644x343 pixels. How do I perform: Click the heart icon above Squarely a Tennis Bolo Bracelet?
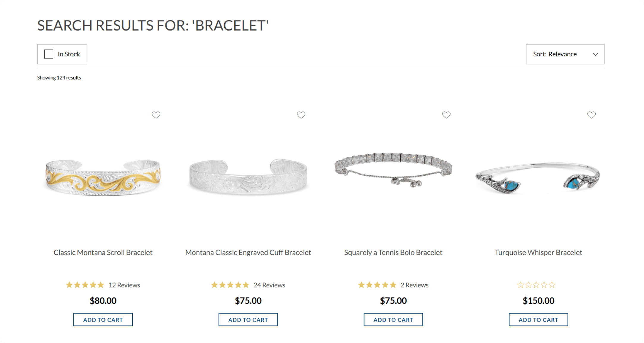point(446,115)
